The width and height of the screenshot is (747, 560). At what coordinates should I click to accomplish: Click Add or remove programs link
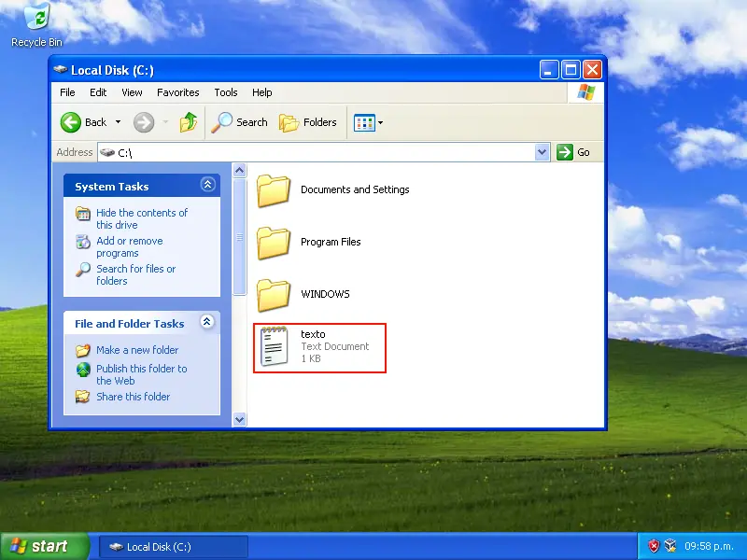coord(130,247)
